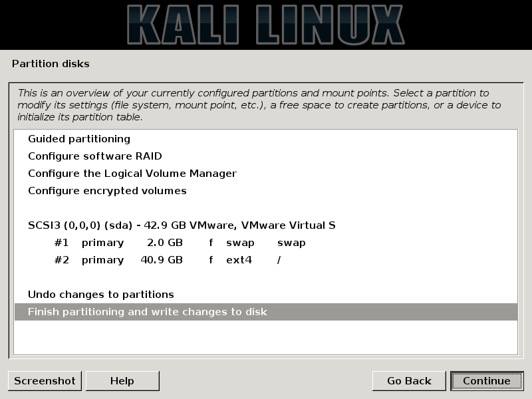
Task: Click the Go Back button
Action: (x=409, y=380)
